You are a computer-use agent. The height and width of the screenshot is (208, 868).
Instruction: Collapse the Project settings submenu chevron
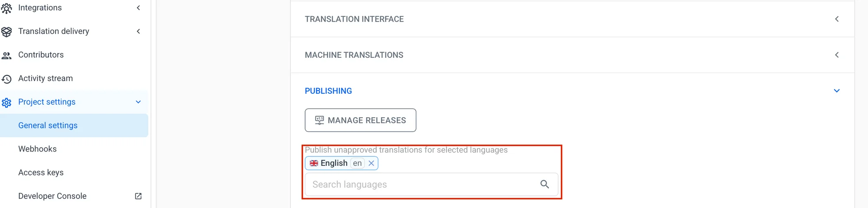(x=138, y=102)
